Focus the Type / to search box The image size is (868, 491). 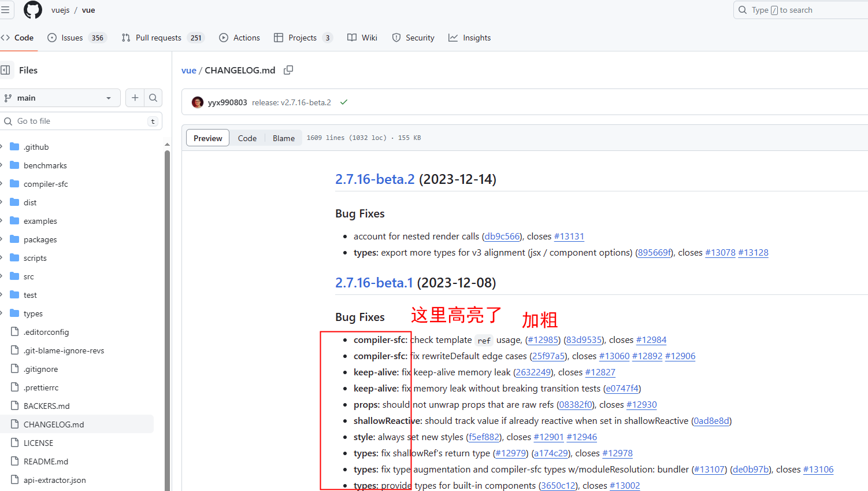800,10
